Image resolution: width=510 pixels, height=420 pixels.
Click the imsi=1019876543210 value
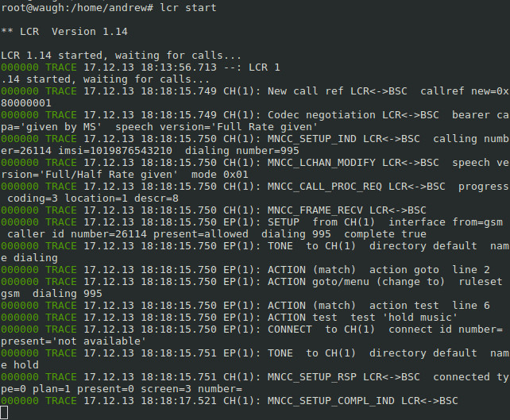(115, 151)
